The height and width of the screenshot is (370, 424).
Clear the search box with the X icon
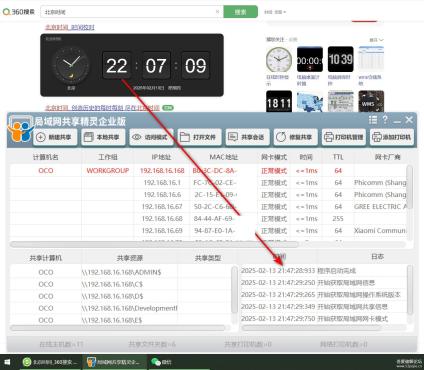[x=217, y=12]
